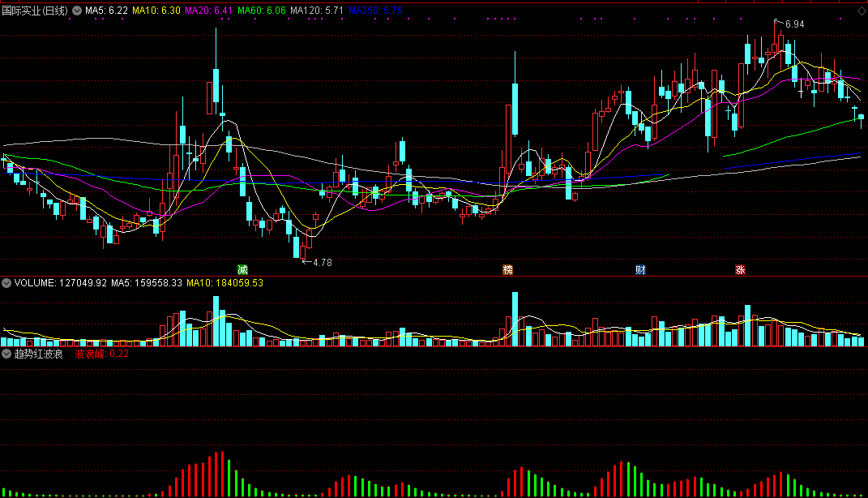Screen dimensions: 868x498
Task: Click the 4.78 low price marker
Action: click(x=323, y=263)
